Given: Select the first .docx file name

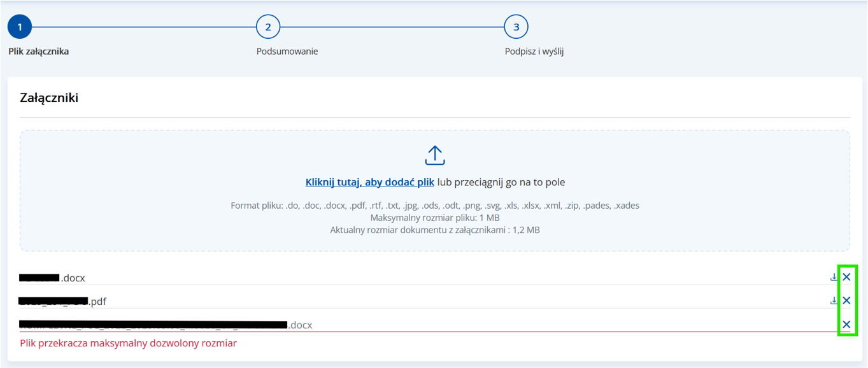Looking at the screenshot, I should click(52, 278).
